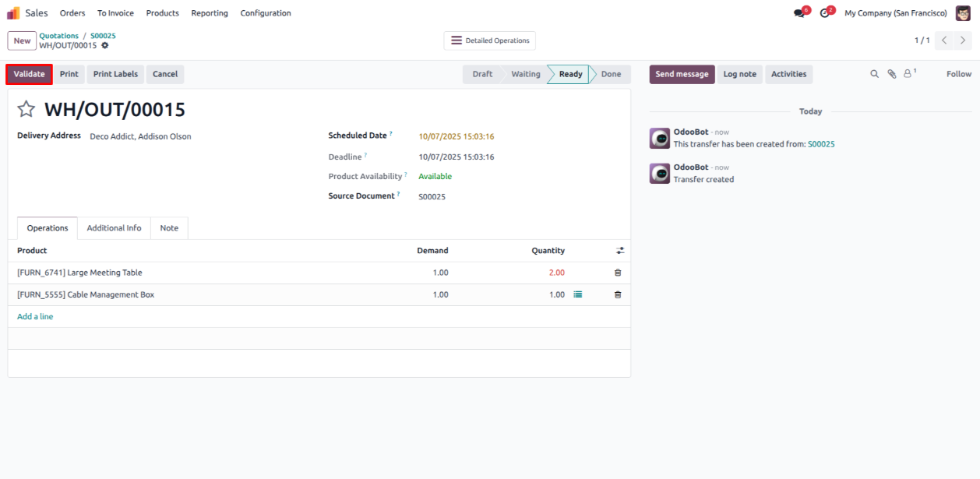Open activities clock icon in top bar
This screenshot has height=479, width=980.
[824, 13]
